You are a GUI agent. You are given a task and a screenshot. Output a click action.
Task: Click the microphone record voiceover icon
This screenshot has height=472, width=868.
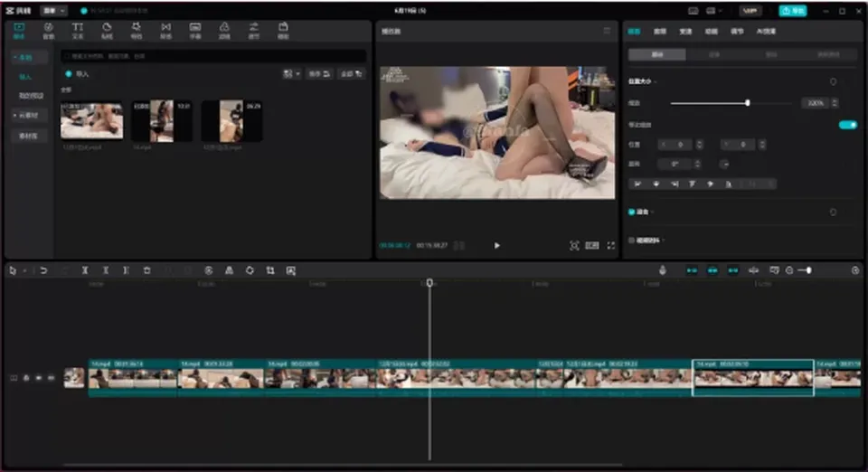click(x=662, y=270)
